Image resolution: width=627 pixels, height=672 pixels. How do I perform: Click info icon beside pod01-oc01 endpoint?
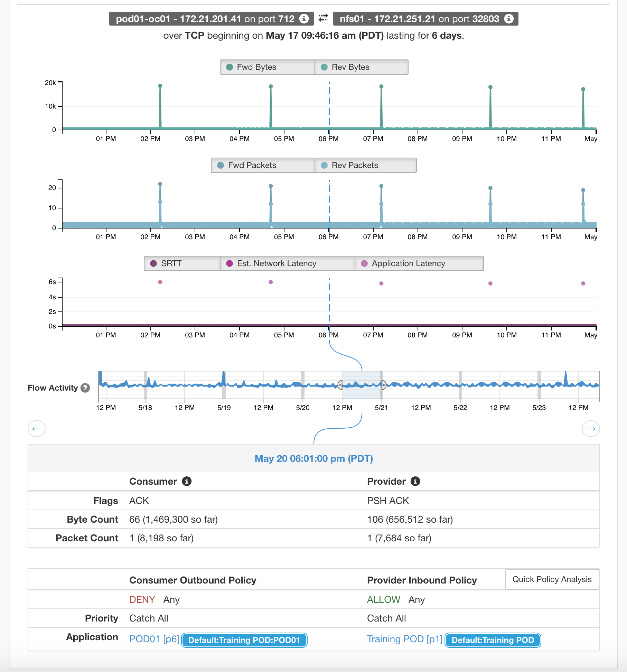[304, 19]
